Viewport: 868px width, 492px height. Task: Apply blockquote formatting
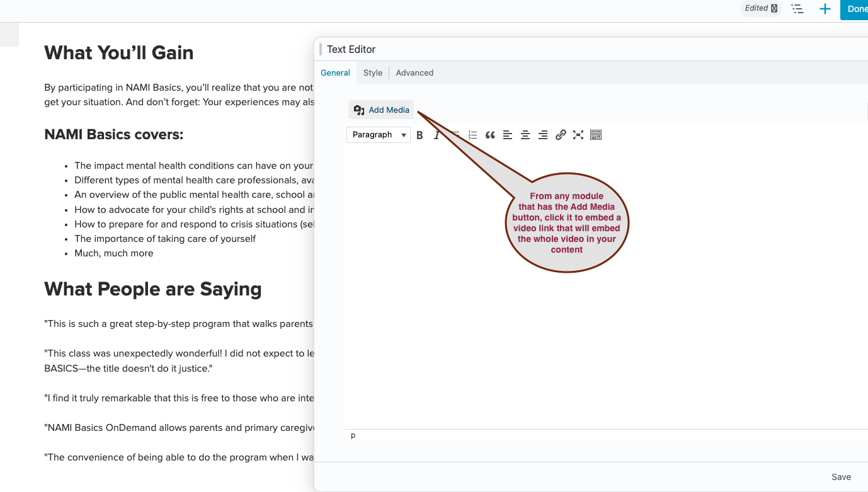(490, 135)
